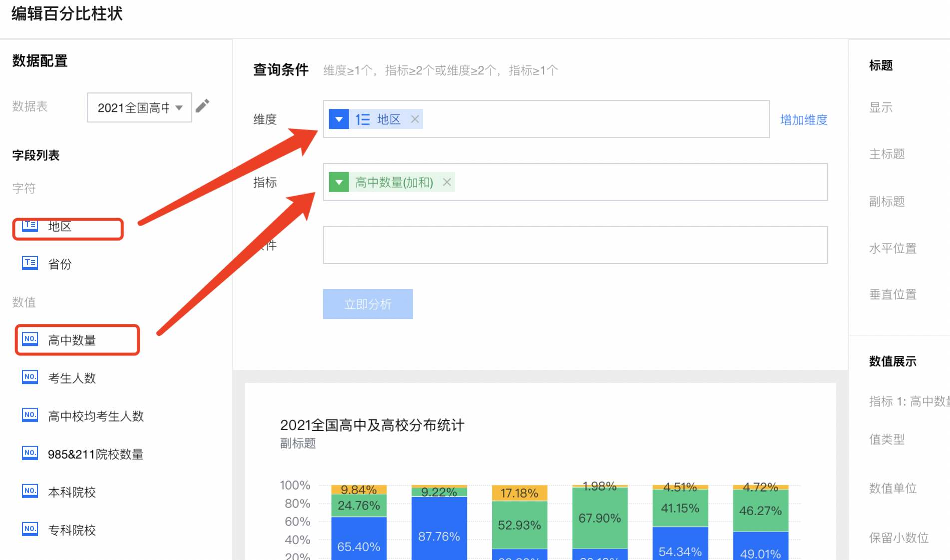Click the NO. icon beside 考生人数
Image resolution: width=950 pixels, height=560 pixels.
pos(30,377)
